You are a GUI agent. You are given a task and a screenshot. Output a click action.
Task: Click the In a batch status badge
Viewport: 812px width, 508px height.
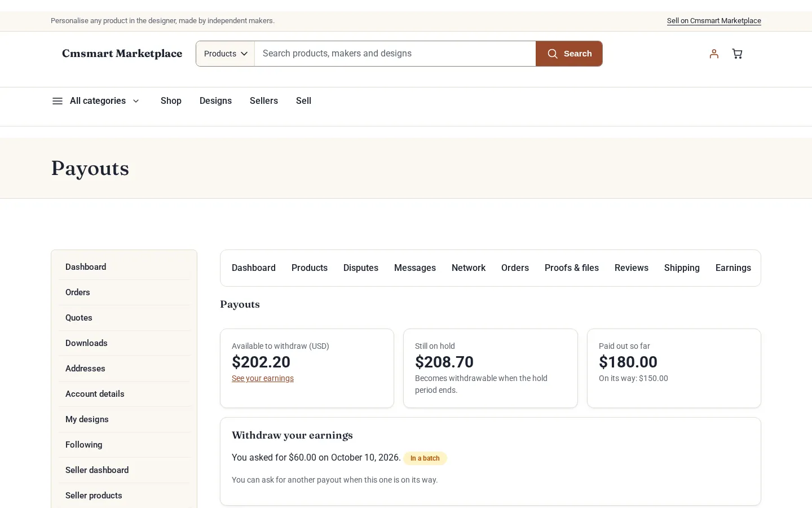pos(425,458)
